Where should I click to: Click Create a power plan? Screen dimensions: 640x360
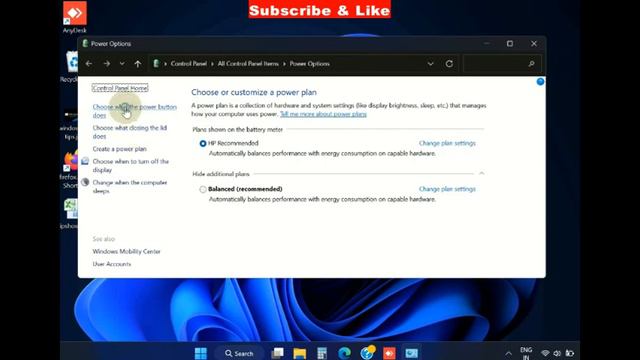120,149
